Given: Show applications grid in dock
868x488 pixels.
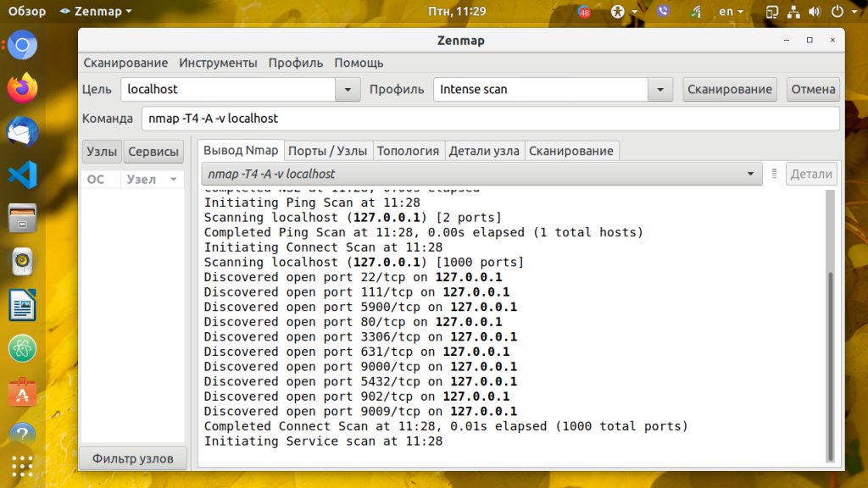Looking at the screenshot, I should [x=23, y=467].
